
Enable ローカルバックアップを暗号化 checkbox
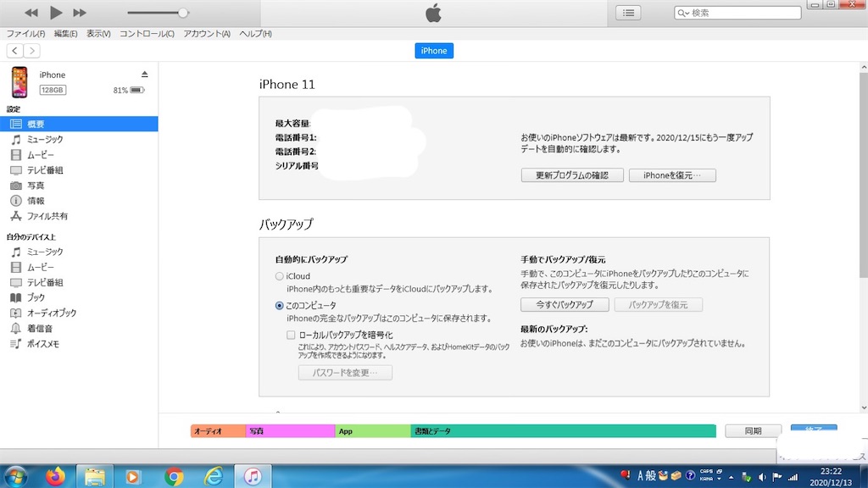(x=291, y=335)
